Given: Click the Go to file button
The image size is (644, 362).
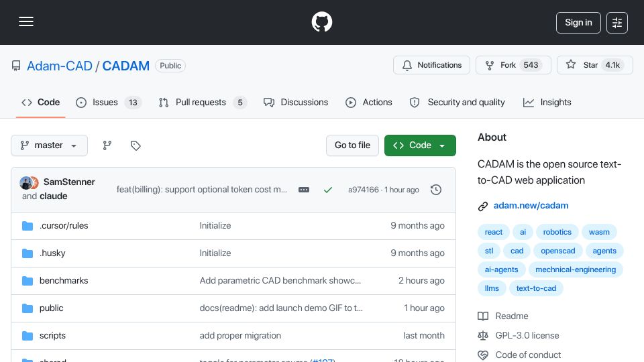Looking at the screenshot, I should point(352,145).
